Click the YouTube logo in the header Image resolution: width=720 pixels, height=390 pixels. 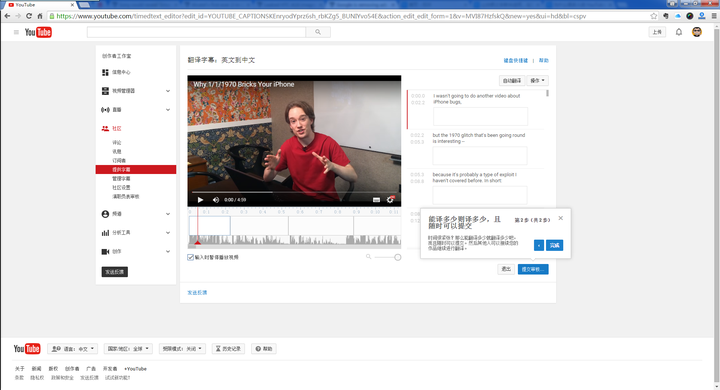coord(38,32)
